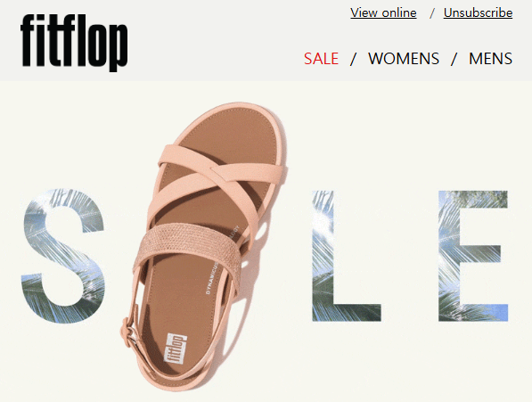Go to the MENS section
532x402 pixels.
click(x=491, y=58)
